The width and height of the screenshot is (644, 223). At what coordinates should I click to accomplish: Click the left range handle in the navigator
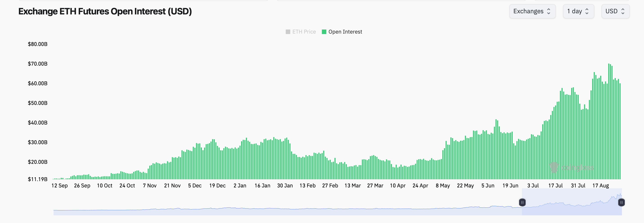click(522, 202)
